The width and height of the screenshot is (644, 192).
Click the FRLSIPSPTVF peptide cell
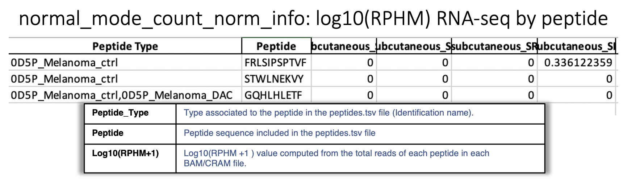(x=276, y=63)
